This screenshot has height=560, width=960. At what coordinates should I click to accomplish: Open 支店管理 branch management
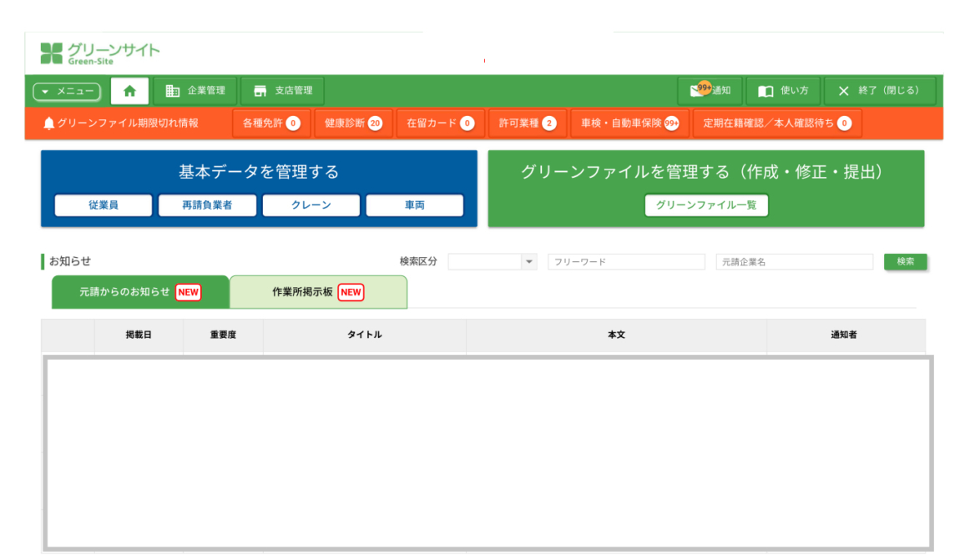282,91
